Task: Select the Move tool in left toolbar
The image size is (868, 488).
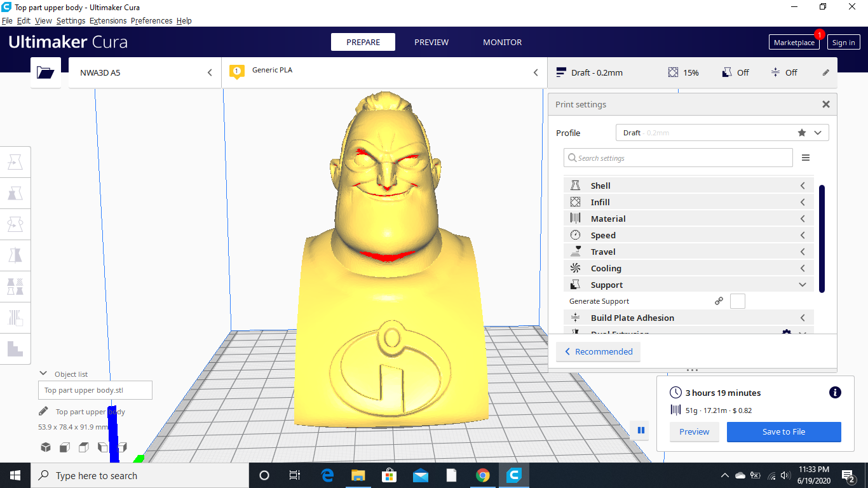Action: pyautogui.click(x=15, y=162)
